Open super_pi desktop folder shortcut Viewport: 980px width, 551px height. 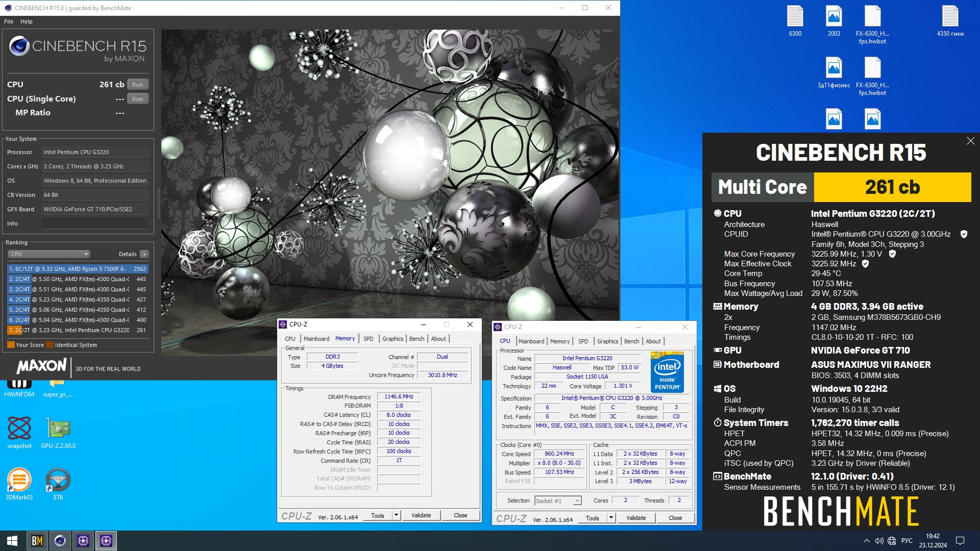tap(57, 388)
